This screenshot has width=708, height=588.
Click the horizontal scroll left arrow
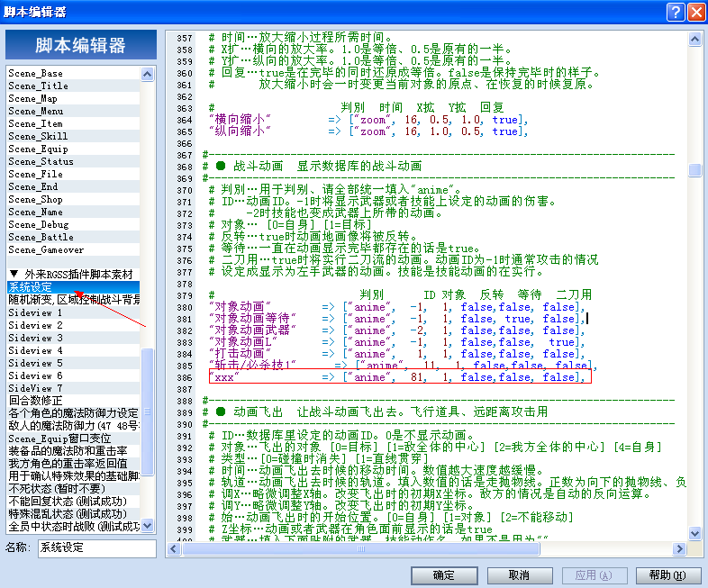coord(173,548)
